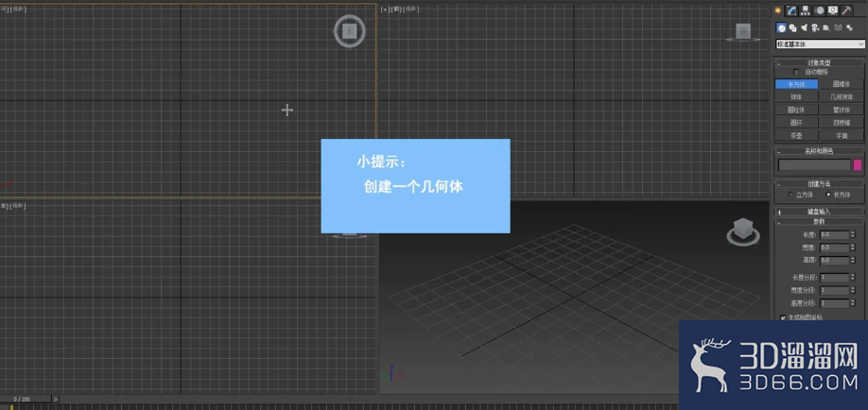Select the Lights category icon
This screenshot has width=868, height=410.
(805, 27)
